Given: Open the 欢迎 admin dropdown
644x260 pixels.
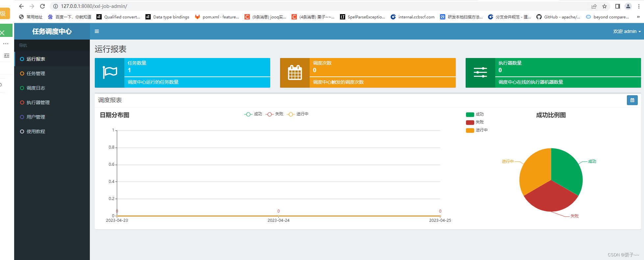Looking at the screenshot, I should (x=627, y=31).
